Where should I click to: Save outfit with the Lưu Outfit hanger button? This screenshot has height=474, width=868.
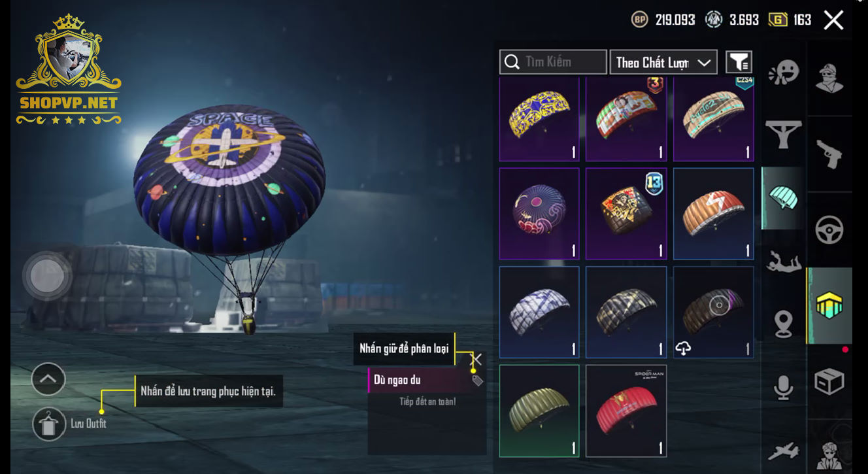pos(49,424)
